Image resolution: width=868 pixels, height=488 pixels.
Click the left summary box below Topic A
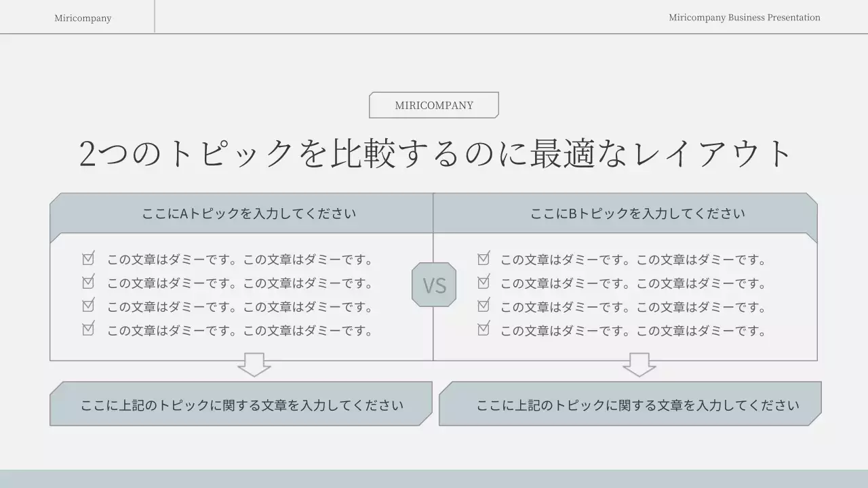[x=241, y=404]
